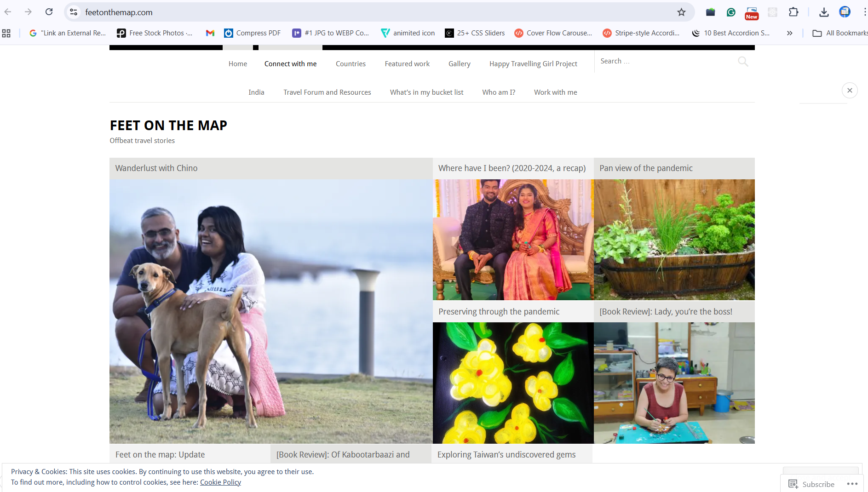
Task: Bookmark this page with the star icon
Action: pos(681,12)
